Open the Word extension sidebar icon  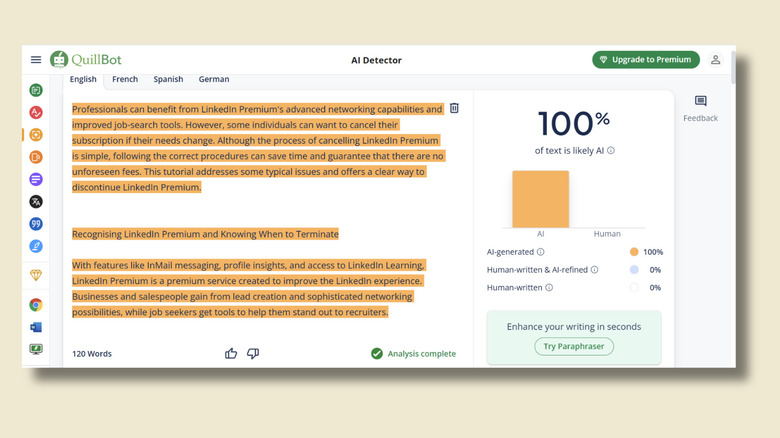click(x=36, y=327)
